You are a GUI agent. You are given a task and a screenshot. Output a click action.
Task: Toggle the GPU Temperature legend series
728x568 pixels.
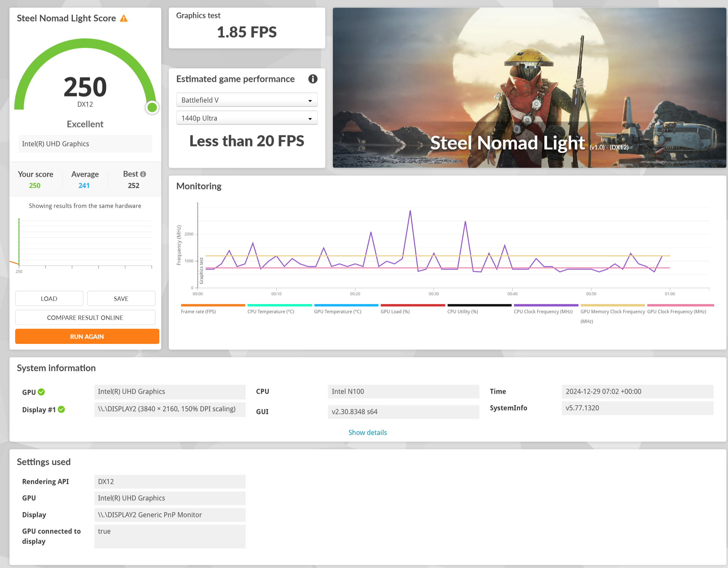click(x=337, y=312)
